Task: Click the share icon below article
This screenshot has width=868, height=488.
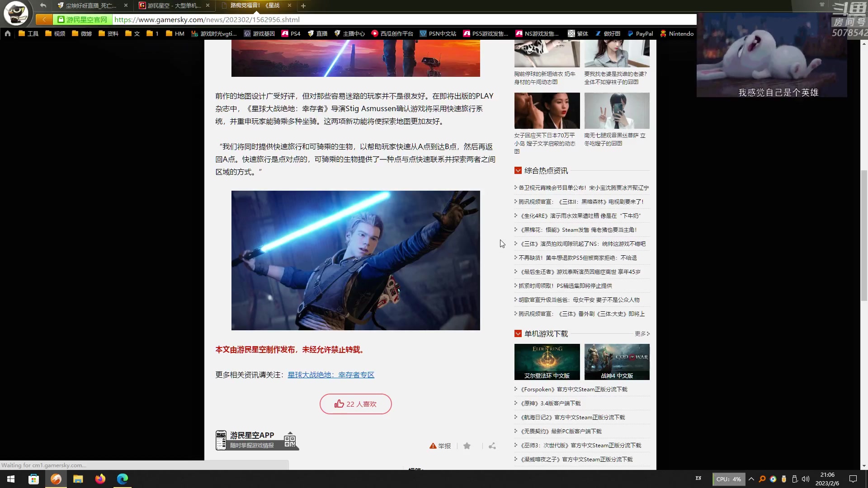Action: (x=492, y=446)
